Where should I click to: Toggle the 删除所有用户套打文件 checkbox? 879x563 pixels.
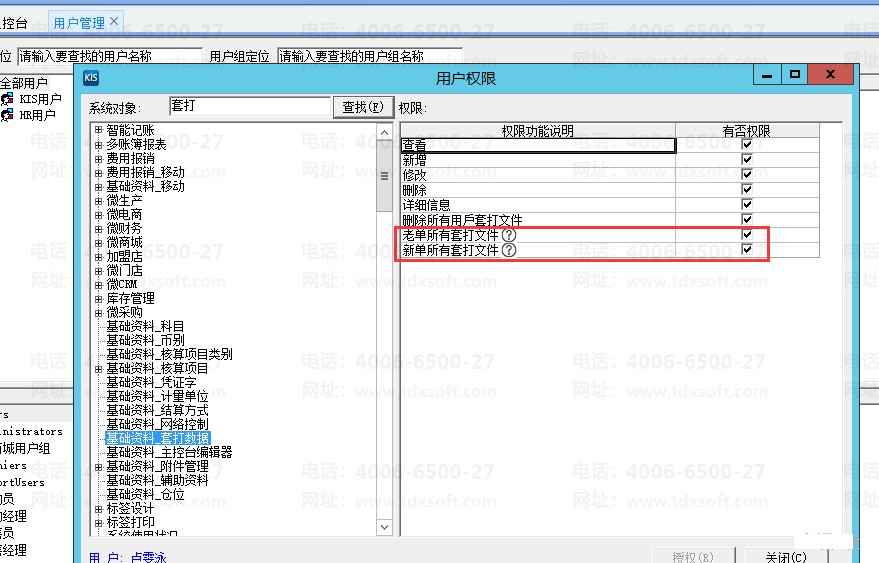pos(747,219)
